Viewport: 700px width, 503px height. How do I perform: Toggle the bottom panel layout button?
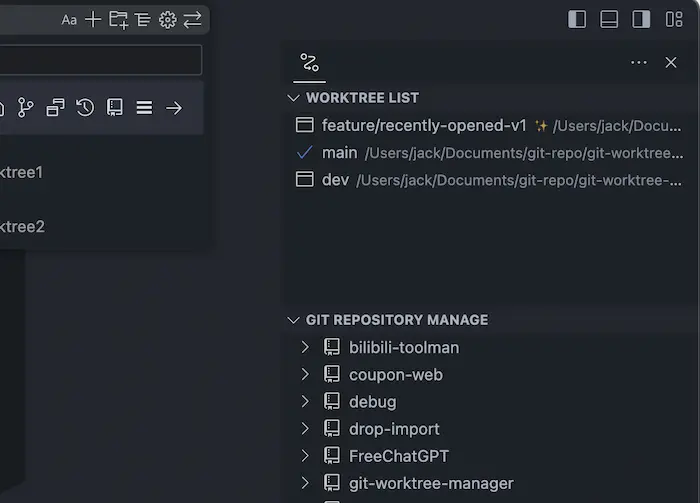(x=609, y=19)
